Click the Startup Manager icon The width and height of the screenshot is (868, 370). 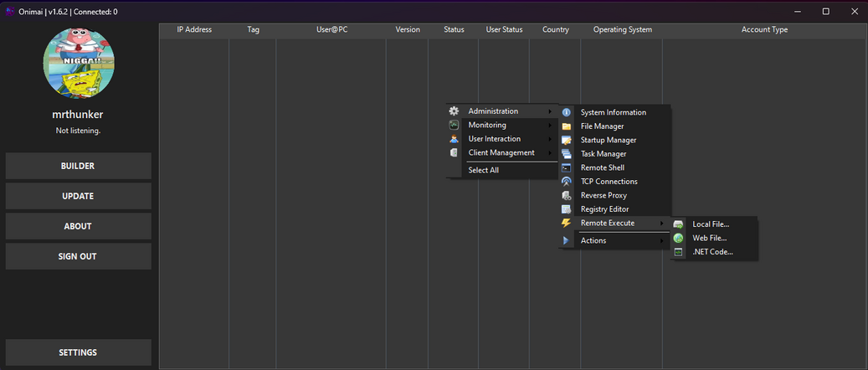pyautogui.click(x=567, y=140)
